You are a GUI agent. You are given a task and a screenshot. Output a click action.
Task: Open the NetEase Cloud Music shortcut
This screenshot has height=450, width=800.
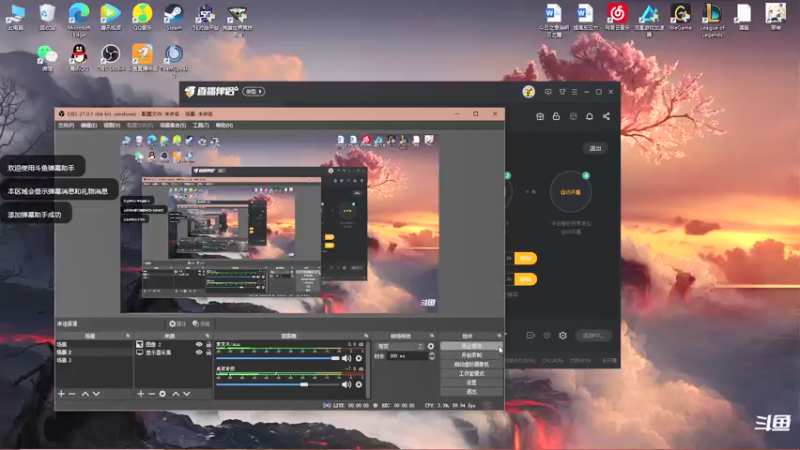[x=617, y=17]
